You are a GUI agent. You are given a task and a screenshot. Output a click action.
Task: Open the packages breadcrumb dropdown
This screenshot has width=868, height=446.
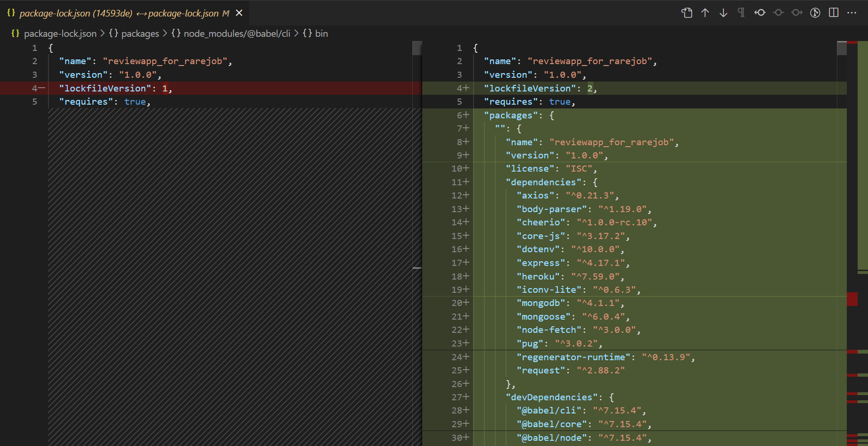click(x=140, y=33)
